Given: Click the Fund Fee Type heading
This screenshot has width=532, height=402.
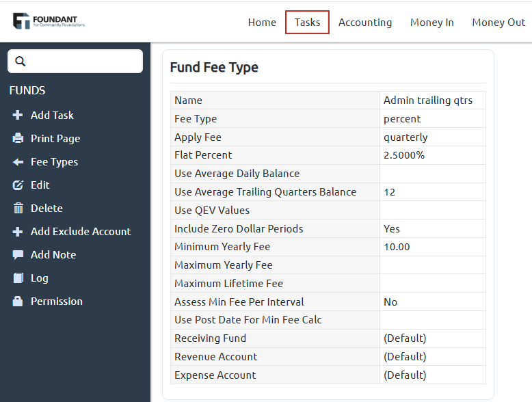Looking at the screenshot, I should pos(214,67).
